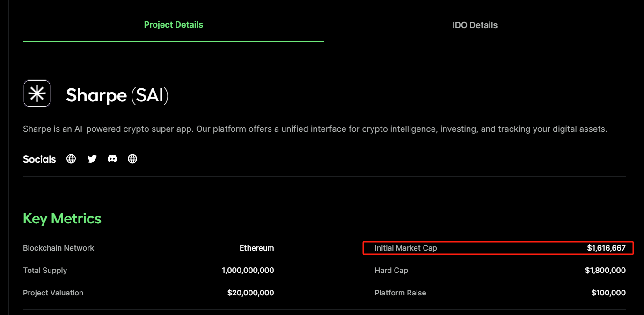Select the $1,800,000 hard cap value

tap(605, 271)
